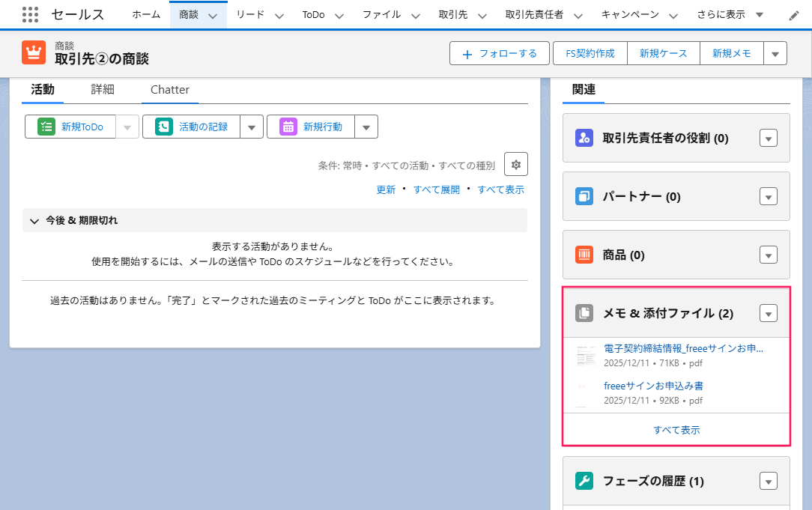
Task: Click the フォローする button
Action: [x=499, y=53]
